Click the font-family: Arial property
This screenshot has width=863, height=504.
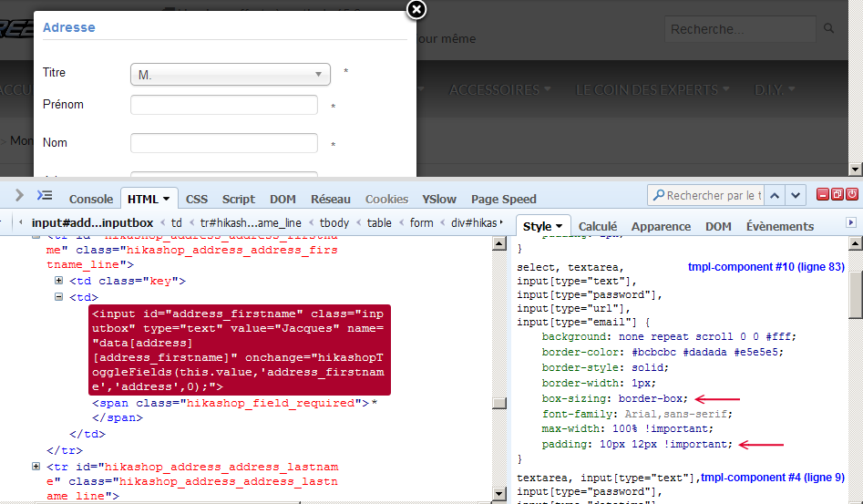[x=637, y=414]
